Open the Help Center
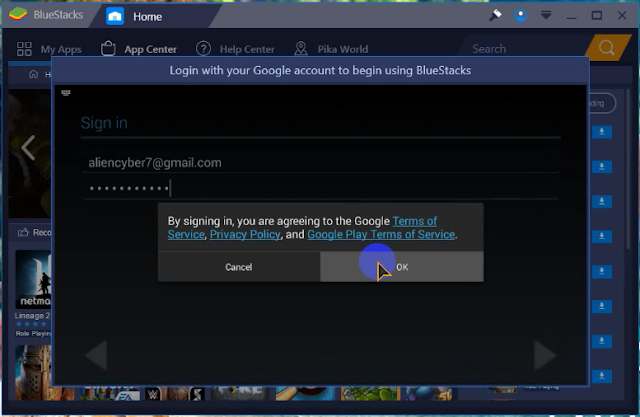This screenshot has width=640, height=417. 247,49
